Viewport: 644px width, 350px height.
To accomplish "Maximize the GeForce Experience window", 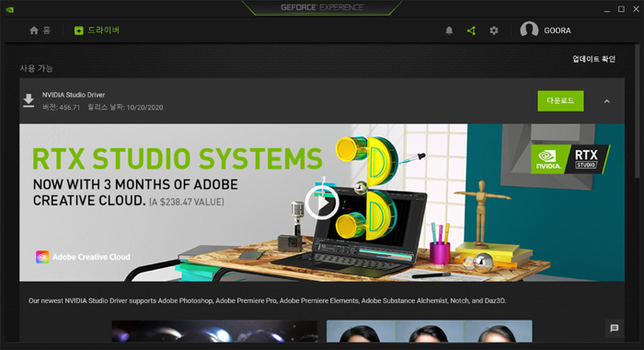I will [621, 9].
